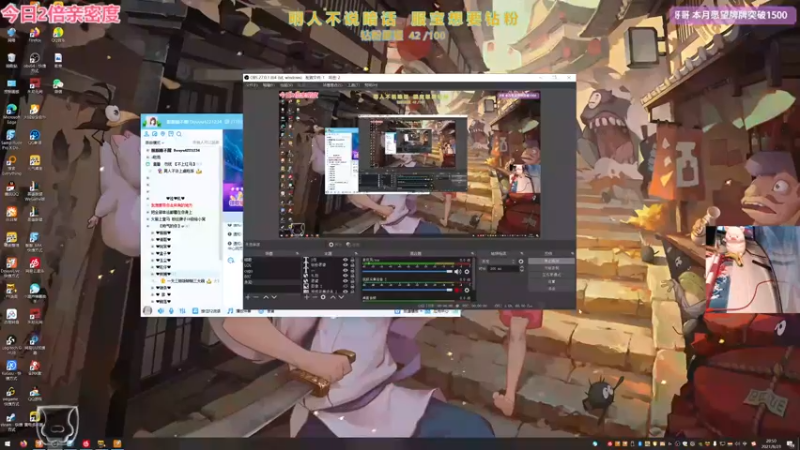This screenshot has width=800, height=450.
Task: Click the YY microphone icon
Action: tap(171, 311)
